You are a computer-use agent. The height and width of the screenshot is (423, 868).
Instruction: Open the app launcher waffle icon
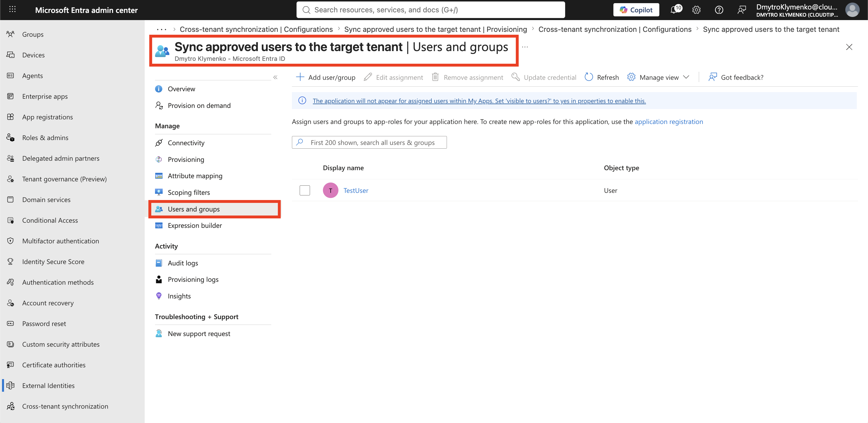[x=12, y=9]
